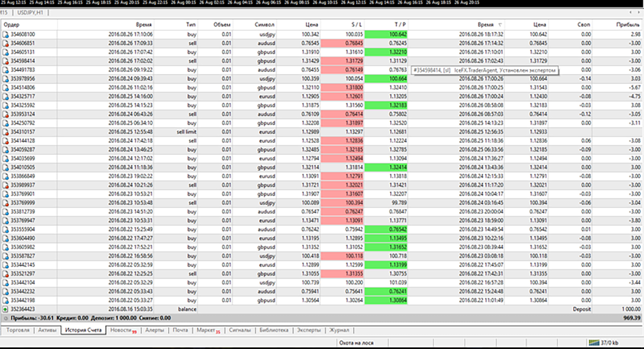Click the order icon next to 354605131
The image size is (644, 349).
pos(6,52)
